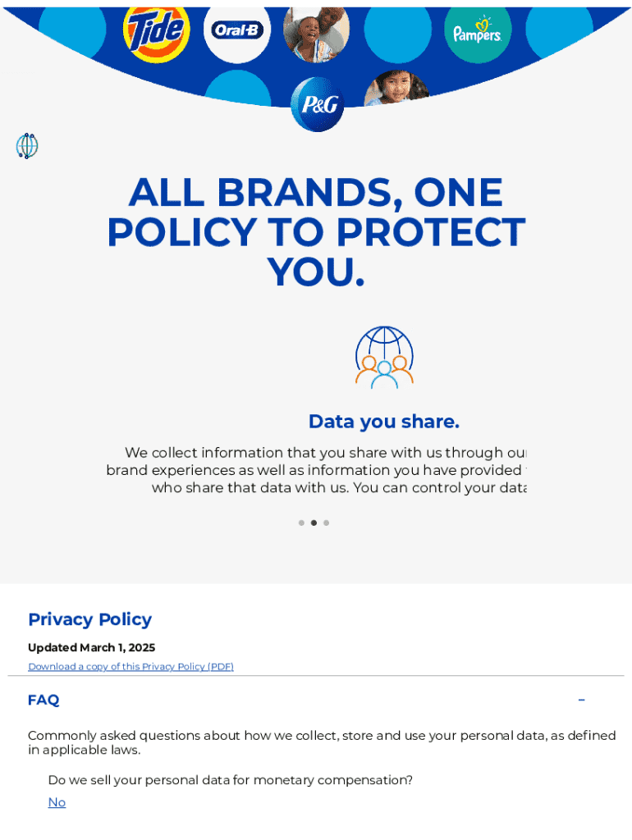Jump to the third carousel slide dot
Screen dimensions: 632x840
pyautogui.click(x=326, y=523)
